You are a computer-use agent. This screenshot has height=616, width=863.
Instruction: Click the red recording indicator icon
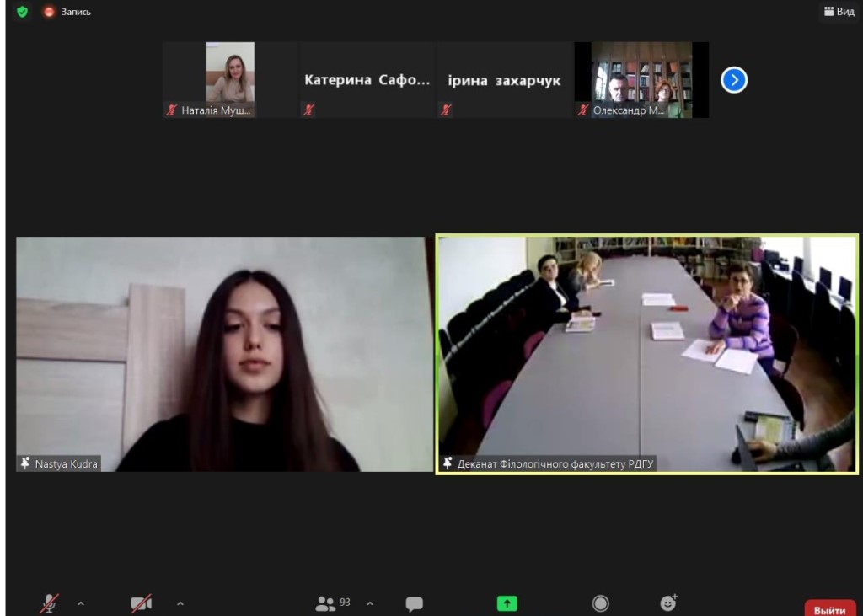coord(50,12)
